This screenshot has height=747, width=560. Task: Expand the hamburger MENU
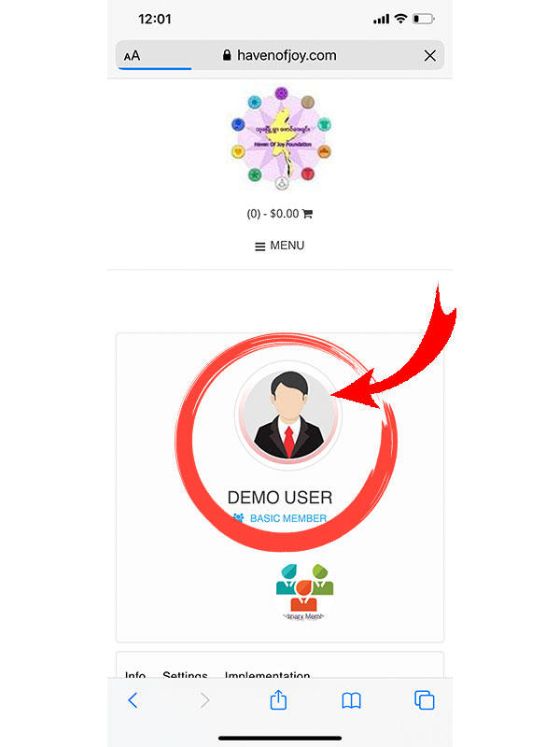(x=280, y=246)
